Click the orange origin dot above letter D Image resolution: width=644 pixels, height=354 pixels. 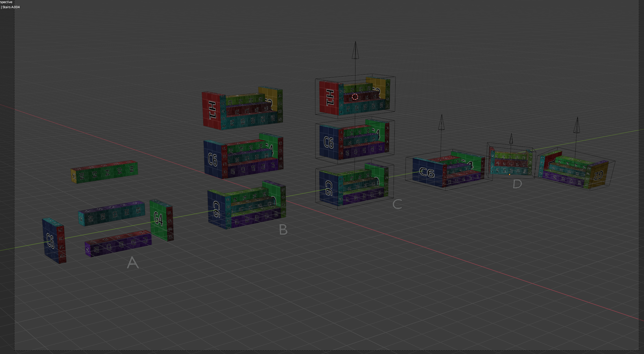509,175
